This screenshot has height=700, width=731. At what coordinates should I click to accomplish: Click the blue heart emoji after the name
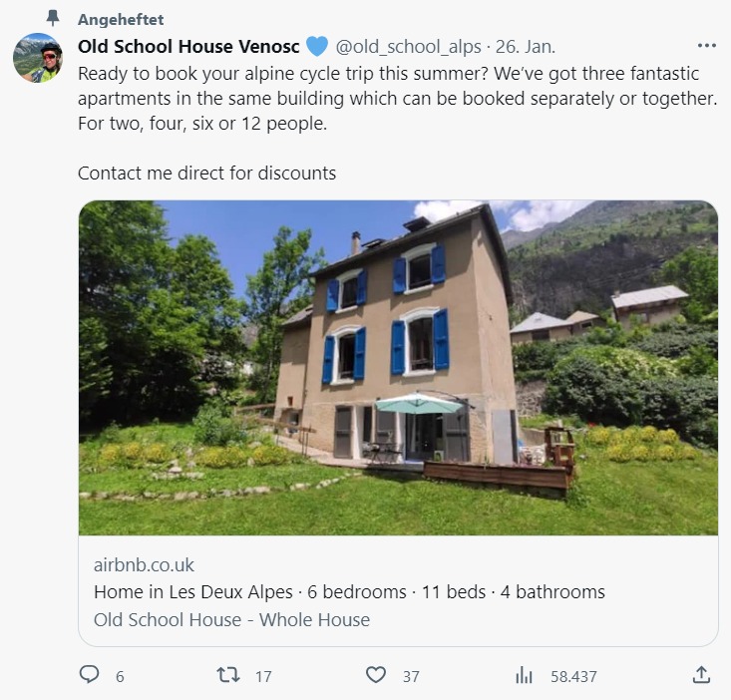pyautogui.click(x=316, y=47)
